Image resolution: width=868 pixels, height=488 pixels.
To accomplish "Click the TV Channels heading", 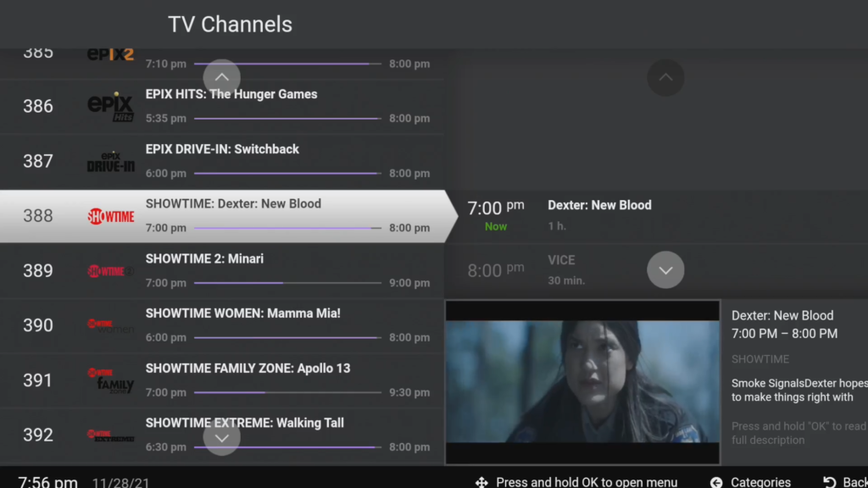I will click(231, 25).
